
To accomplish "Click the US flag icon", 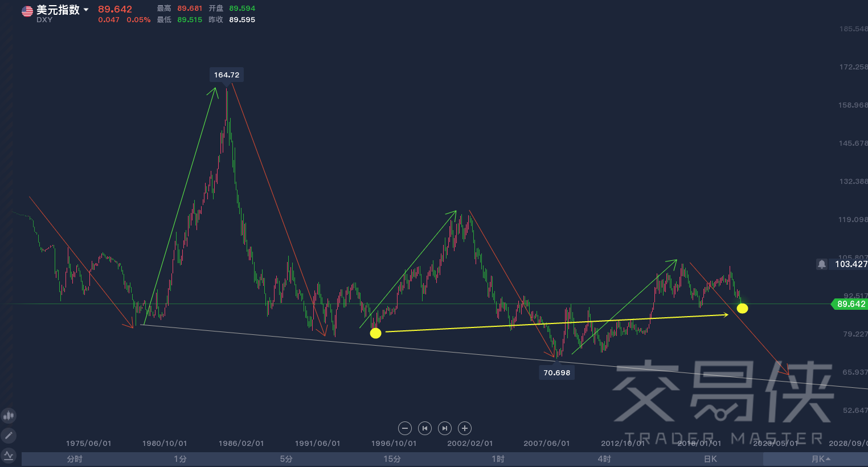I will [27, 11].
